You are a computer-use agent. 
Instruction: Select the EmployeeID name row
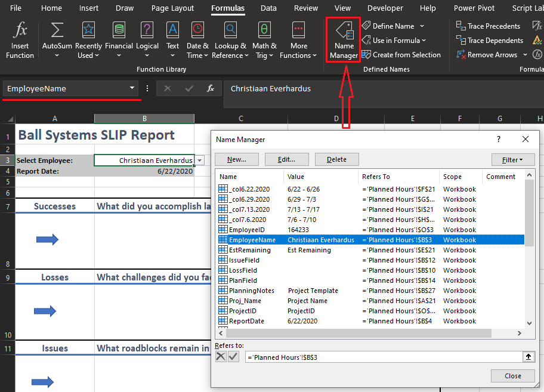[x=370, y=230]
